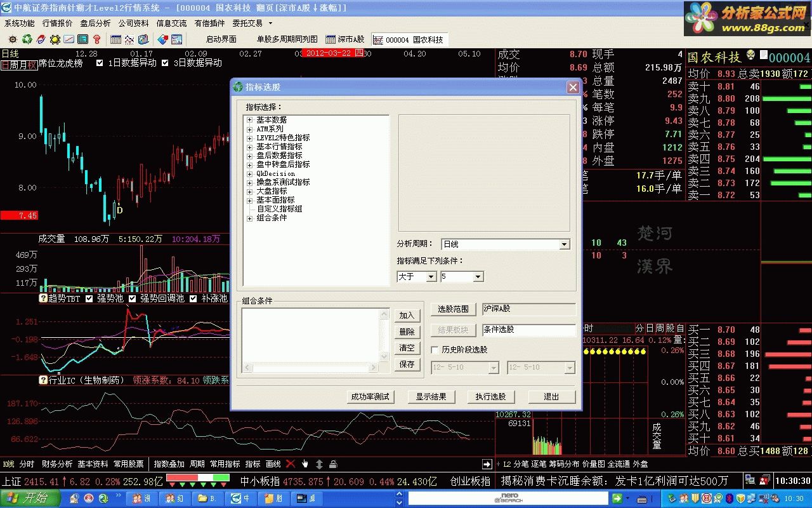
Task: Toggle the 强势回调池 checkbox
Action: pyautogui.click(x=133, y=298)
